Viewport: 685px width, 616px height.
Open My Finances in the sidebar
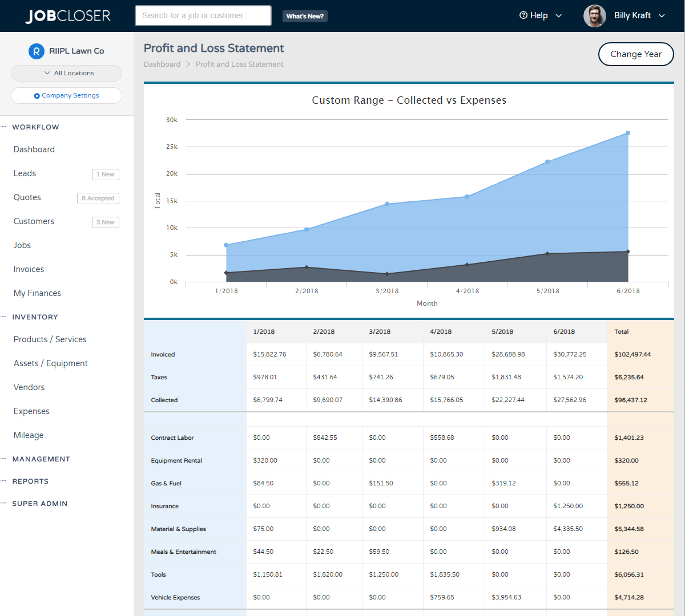click(x=37, y=293)
